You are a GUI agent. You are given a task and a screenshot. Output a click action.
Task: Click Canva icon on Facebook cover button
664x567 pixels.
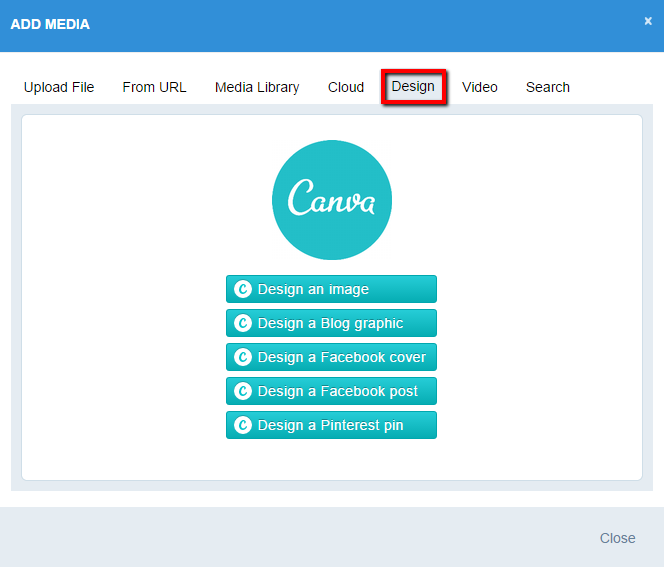pos(243,357)
